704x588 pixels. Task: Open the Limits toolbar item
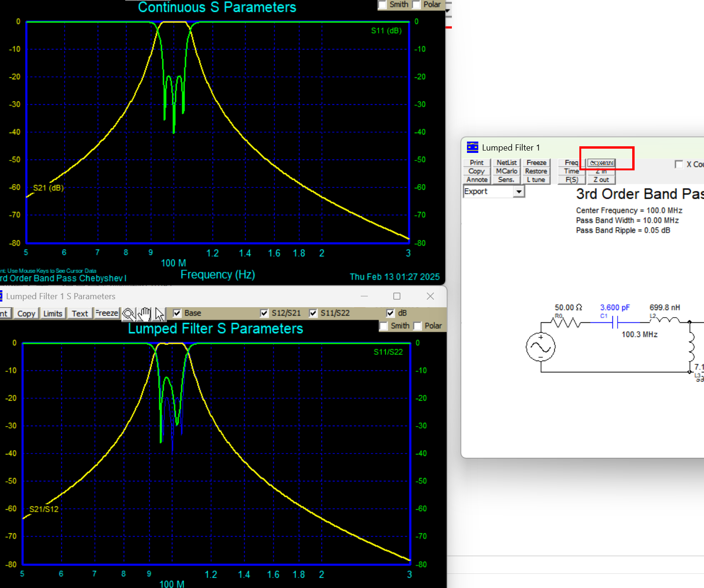52,313
